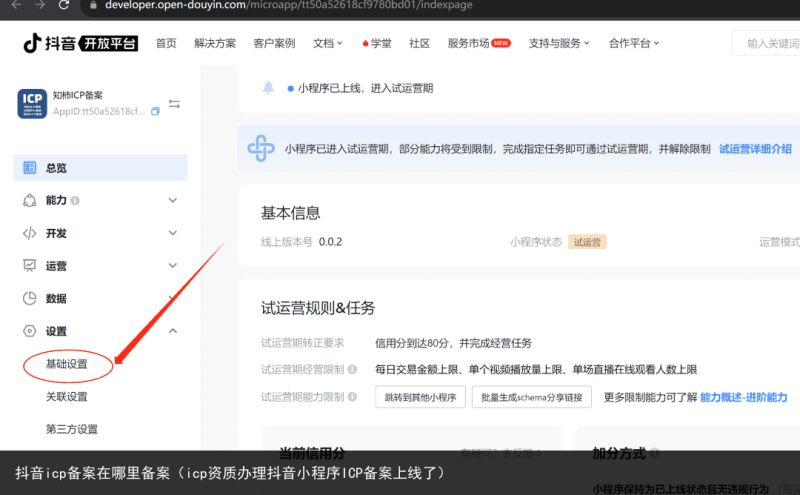Switch mini program using the swap arrows icon
The height and width of the screenshot is (495, 800).
pos(174,104)
